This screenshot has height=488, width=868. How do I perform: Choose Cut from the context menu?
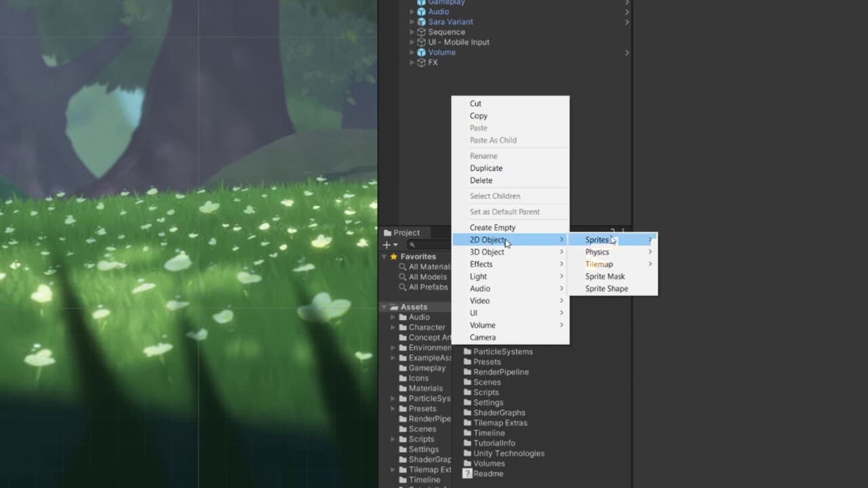coord(511,104)
